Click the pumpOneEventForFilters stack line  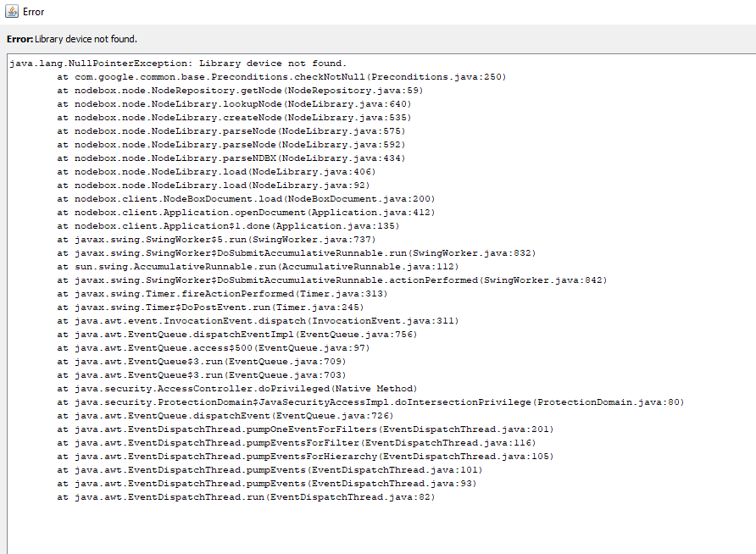pyautogui.click(x=305, y=429)
